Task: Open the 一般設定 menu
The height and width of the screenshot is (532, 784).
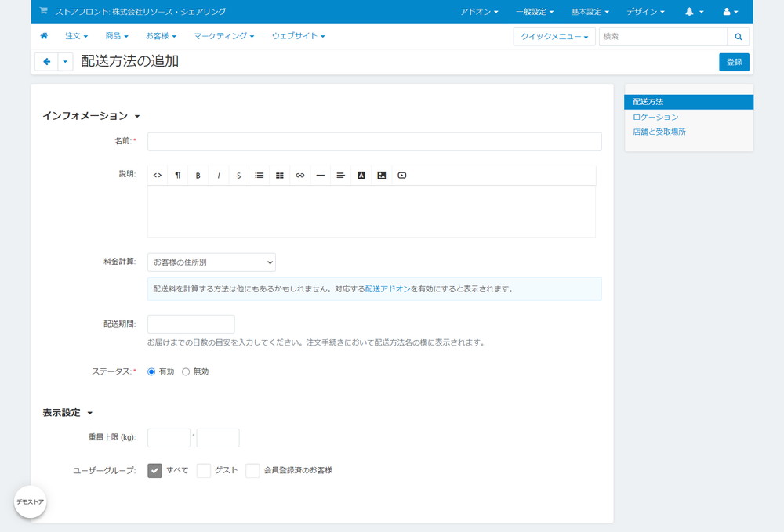Action: (535, 12)
